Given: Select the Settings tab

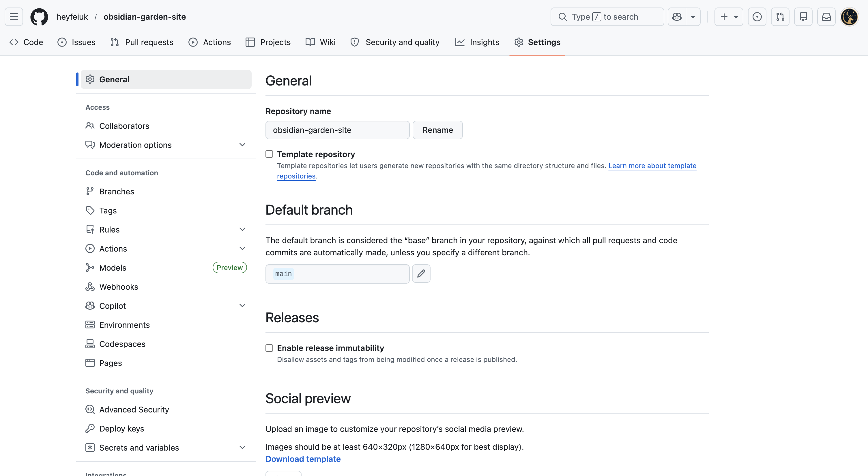Looking at the screenshot, I should tap(537, 42).
